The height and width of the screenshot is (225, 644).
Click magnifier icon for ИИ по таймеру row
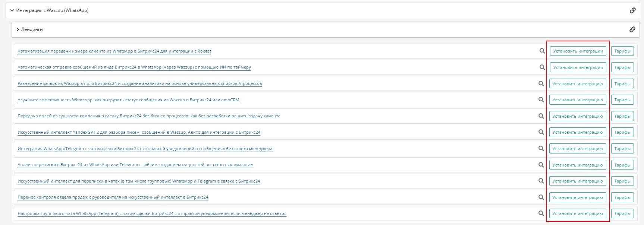point(542,67)
